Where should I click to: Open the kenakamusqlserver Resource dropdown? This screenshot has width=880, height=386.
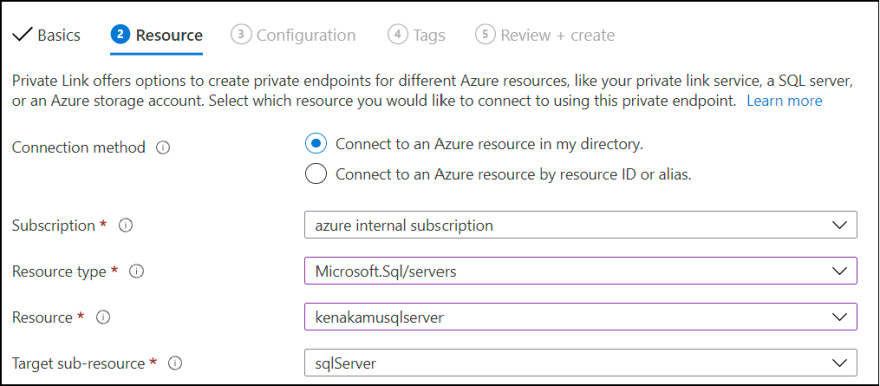click(x=581, y=317)
